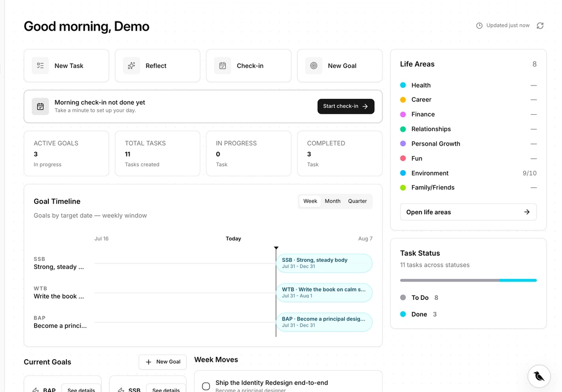This screenshot has height=392, width=562.
Task: Click the plus icon in New Goal button
Action: [x=148, y=362]
